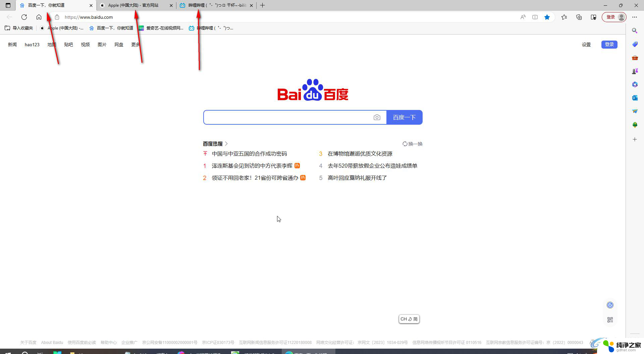Close the 百度一下 tab

pyautogui.click(x=91, y=5)
